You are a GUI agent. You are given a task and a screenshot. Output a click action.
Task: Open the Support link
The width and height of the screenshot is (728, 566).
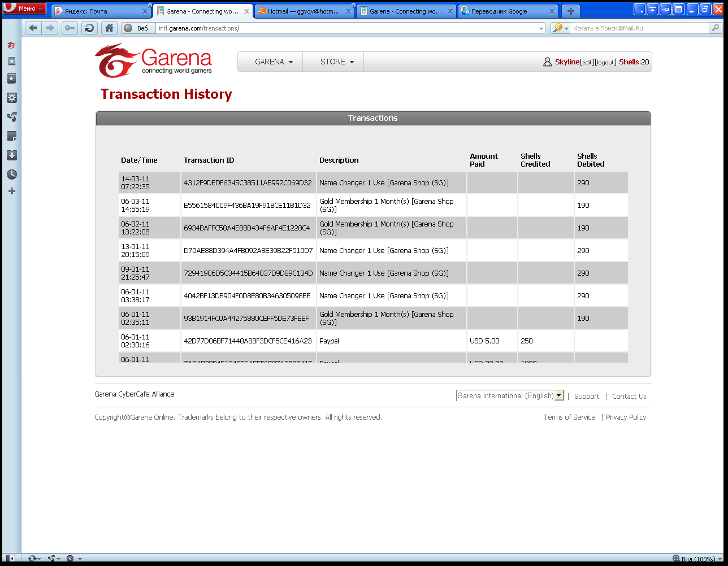tap(587, 397)
